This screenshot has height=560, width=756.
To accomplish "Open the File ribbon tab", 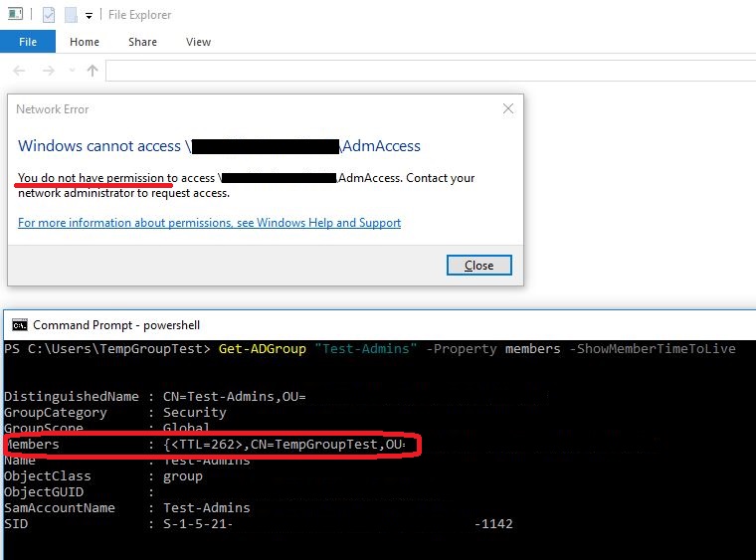I will coord(28,42).
